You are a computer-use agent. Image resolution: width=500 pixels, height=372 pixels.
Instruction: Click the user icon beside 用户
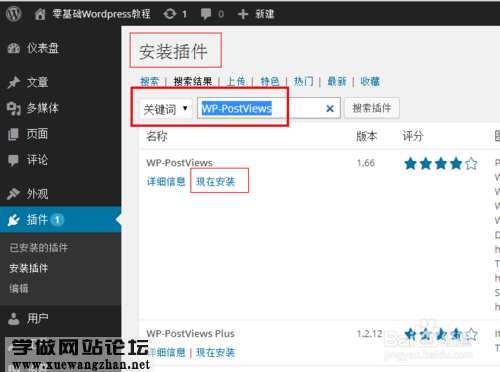coord(14,318)
